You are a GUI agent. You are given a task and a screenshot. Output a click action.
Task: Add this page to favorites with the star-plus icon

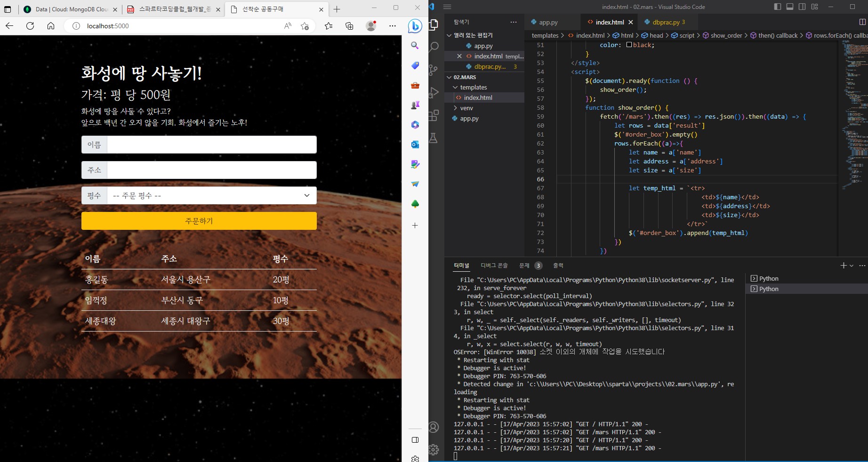click(x=305, y=26)
